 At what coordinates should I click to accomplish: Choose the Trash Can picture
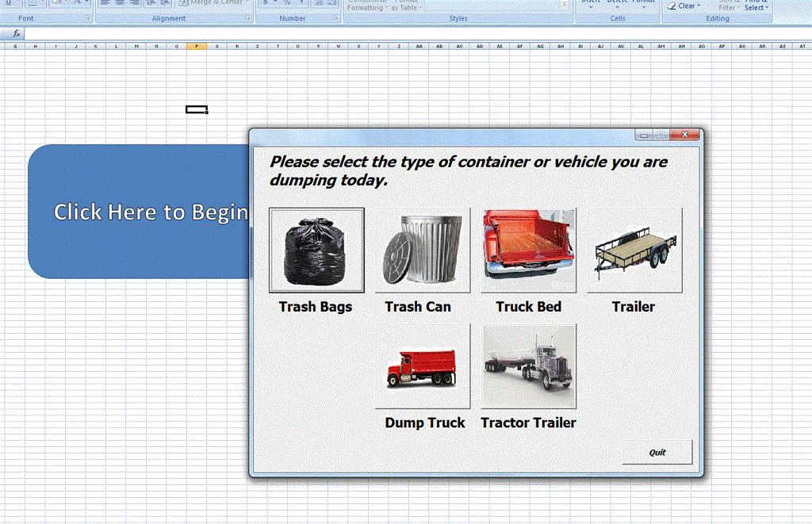[x=422, y=251]
